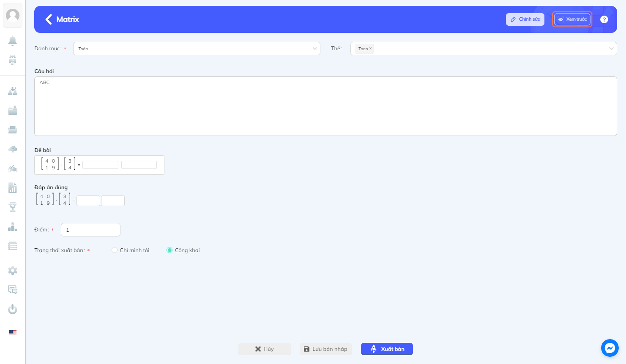The image size is (626, 364).
Task: Open notifications bell in sidebar
Action: pyautogui.click(x=13, y=41)
